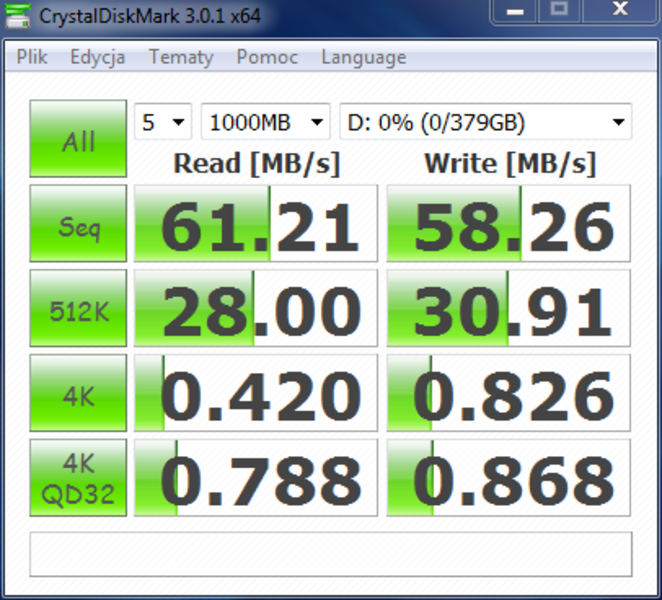
Task: Click the Read [MB/s] column header
Action: click(x=257, y=163)
